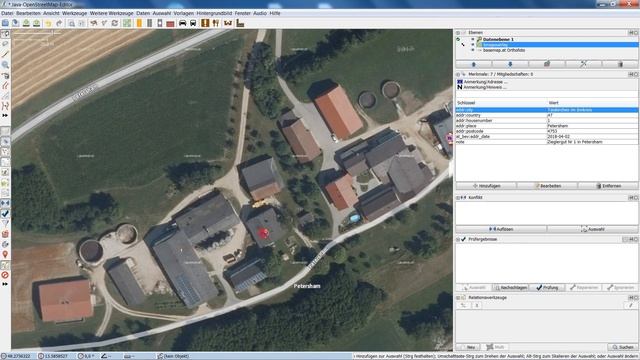Click the Nachschlagen button

tap(510, 288)
